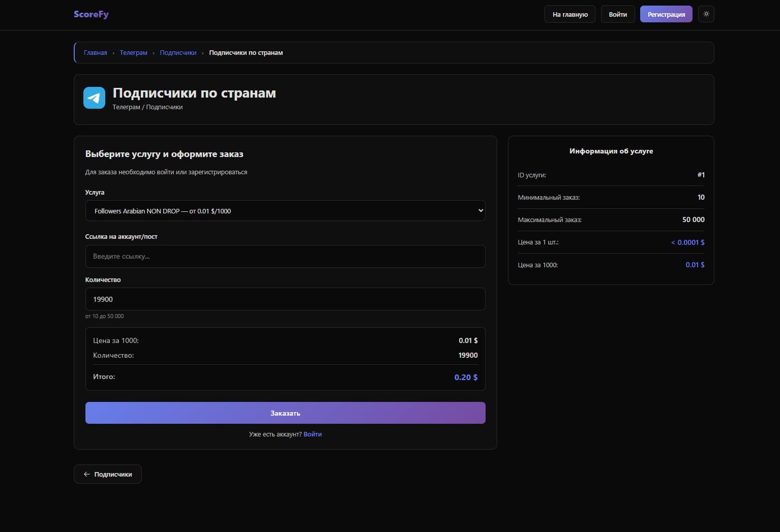Click the Количество field showing 19900
This screenshot has height=532, width=780.
tap(285, 299)
